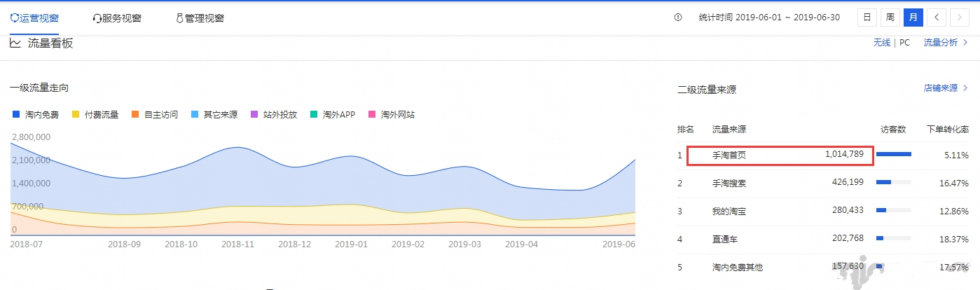The image size is (980, 290).
Task: Click the 自主访问 orange legend square
Action: tap(135, 114)
